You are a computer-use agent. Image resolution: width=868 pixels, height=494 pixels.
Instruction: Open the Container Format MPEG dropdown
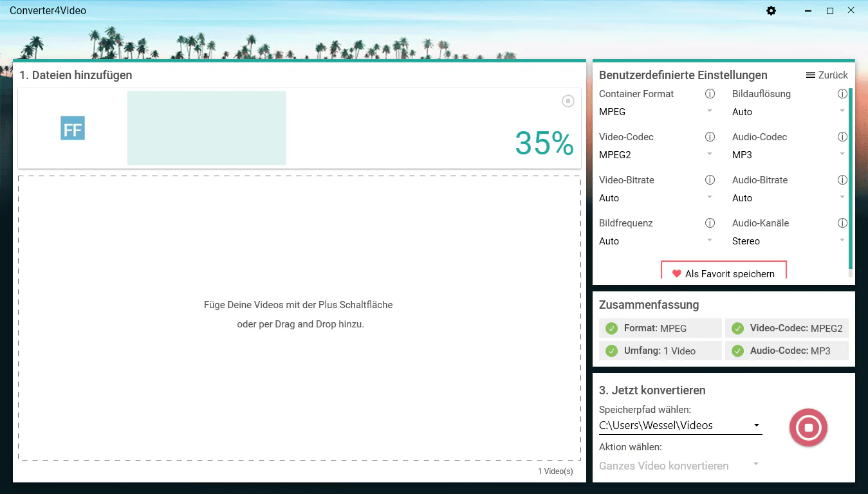(656, 112)
